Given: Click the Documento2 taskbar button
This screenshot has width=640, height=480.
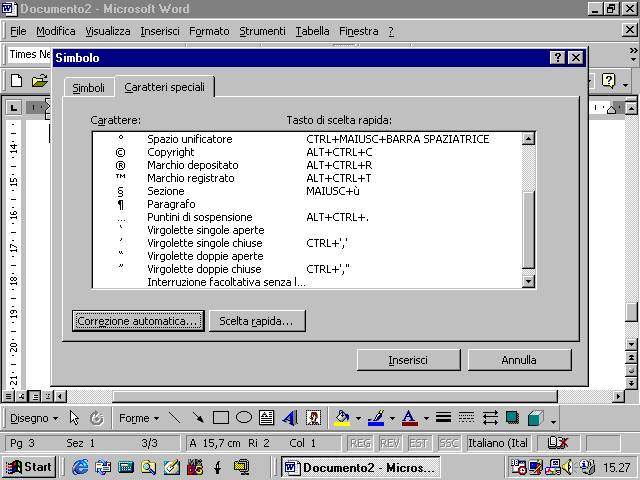Looking at the screenshot, I should click(x=360, y=467).
